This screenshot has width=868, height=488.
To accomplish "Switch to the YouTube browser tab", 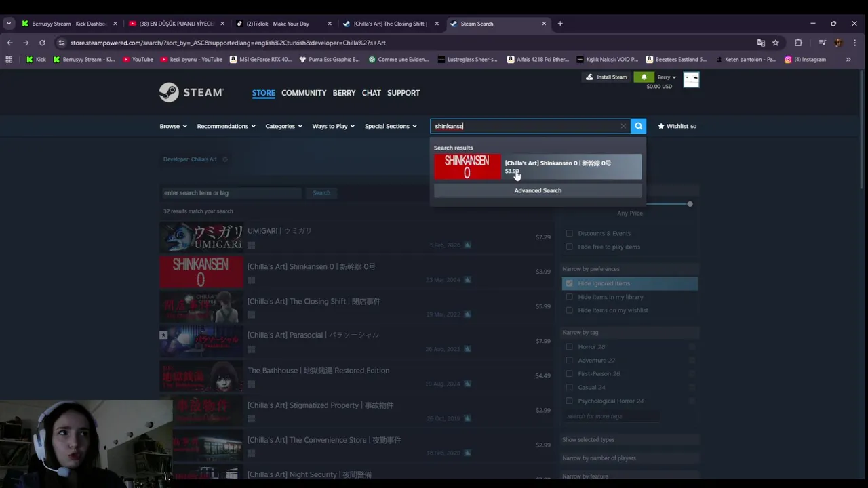I will pyautogui.click(x=176, y=24).
